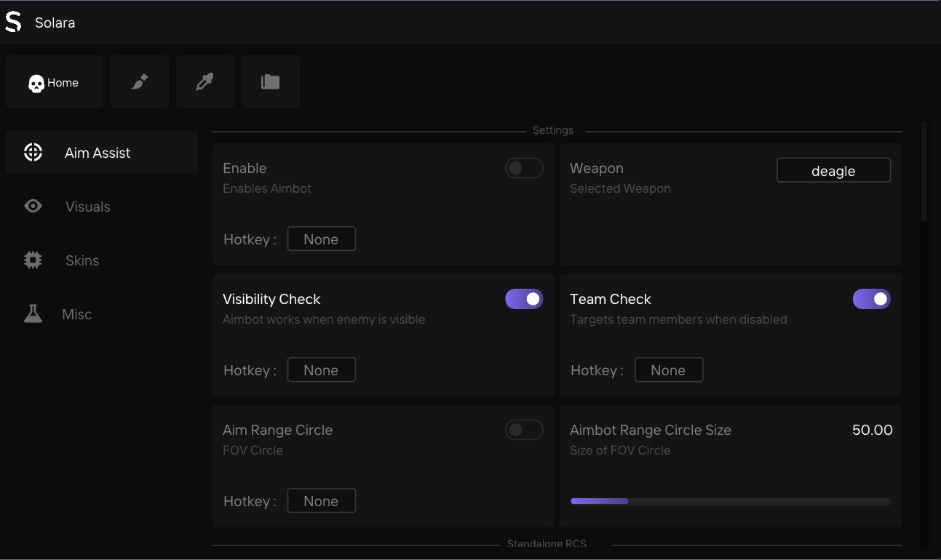Turn off the Team Check switch
Viewport: 941px width, 560px height.
(x=871, y=299)
